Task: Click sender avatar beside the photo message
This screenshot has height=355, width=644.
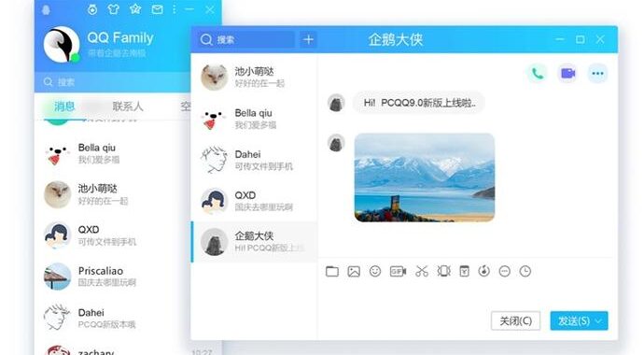Action: pyautogui.click(x=336, y=143)
